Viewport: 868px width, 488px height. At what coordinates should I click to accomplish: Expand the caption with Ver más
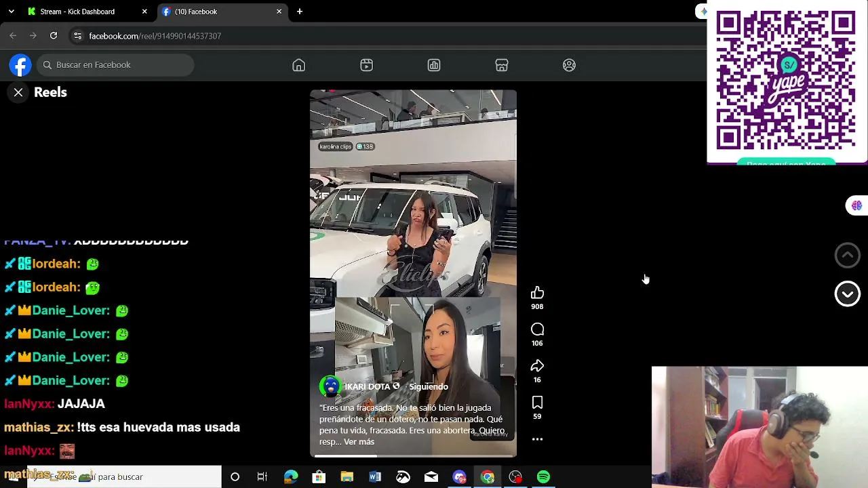click(x=359, y=442)
